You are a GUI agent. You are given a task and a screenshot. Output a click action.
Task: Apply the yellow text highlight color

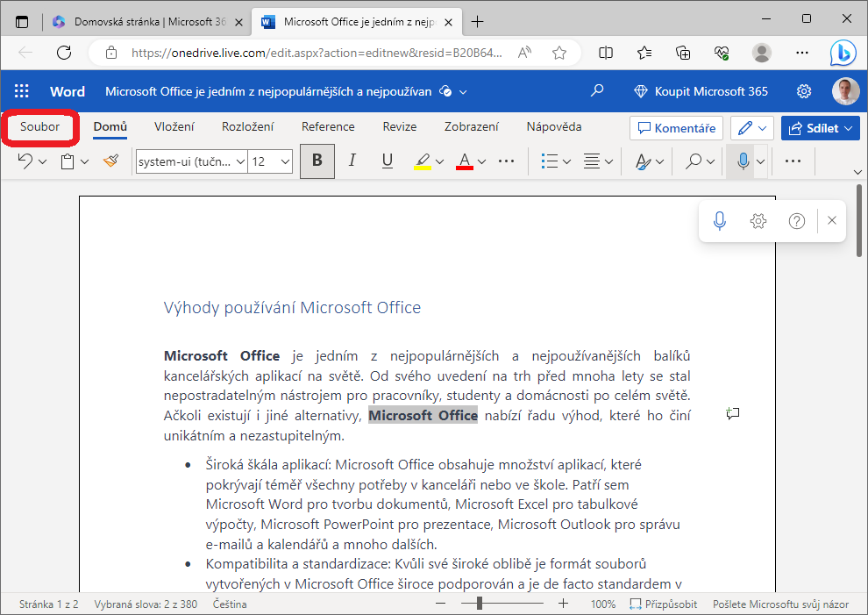point(423,161)
